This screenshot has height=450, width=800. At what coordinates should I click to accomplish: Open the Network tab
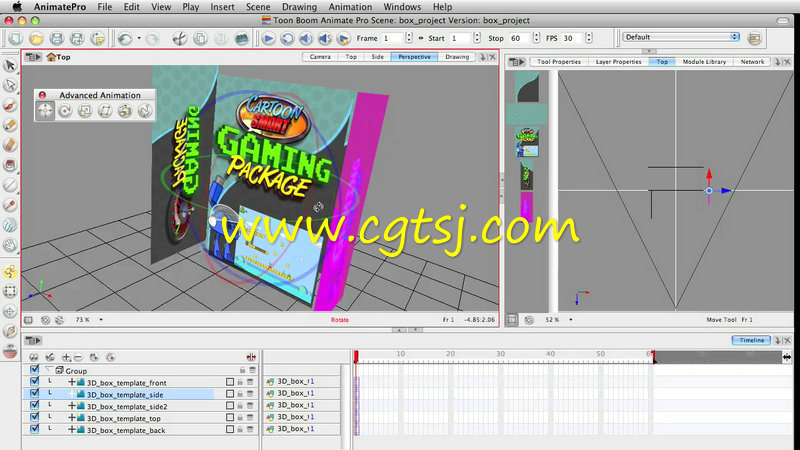click(x=753, y=62)
